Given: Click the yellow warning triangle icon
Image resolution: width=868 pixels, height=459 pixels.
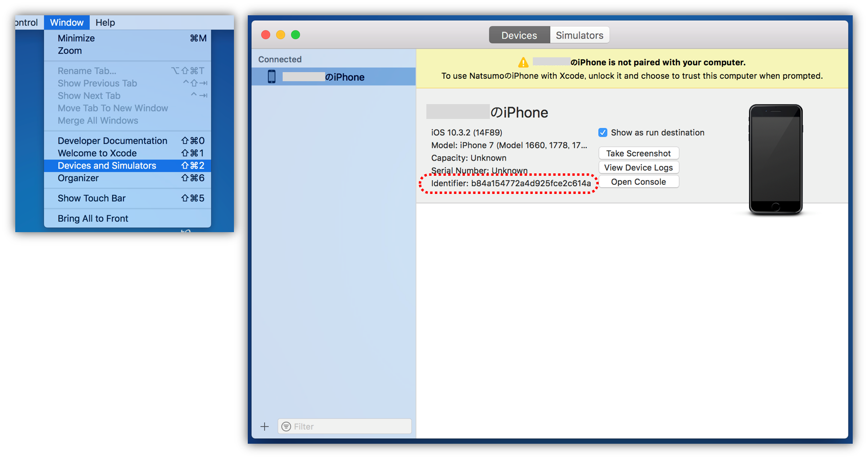Looking at the screenshot, I should (x=523, y=62).
